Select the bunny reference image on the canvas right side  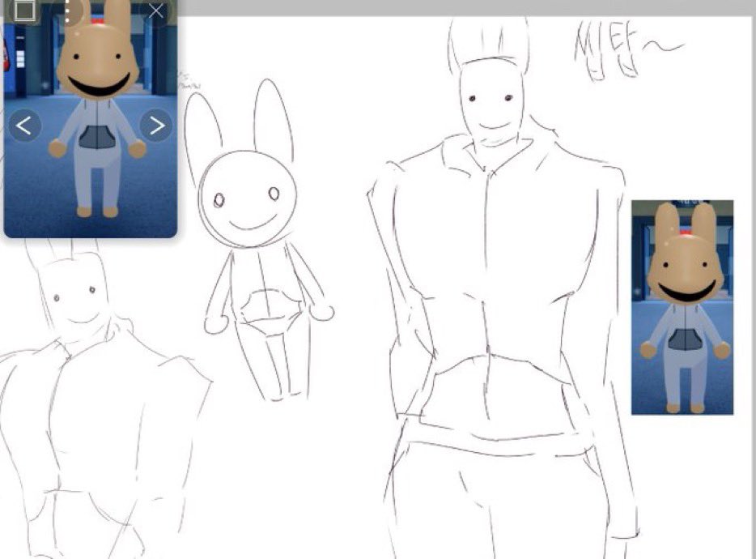coord(682,308)
